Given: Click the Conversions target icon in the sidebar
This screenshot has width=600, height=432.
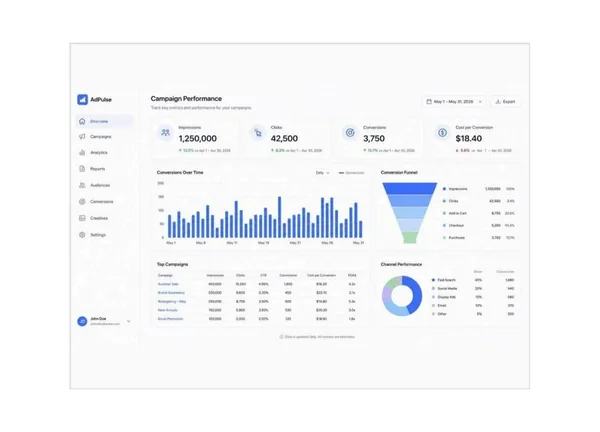Looking at the screenshot, I should coord(82,202).
